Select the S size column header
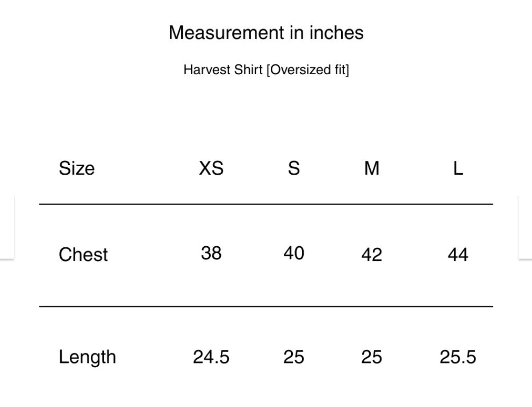This screenshot has width=532, height=407. pos(293,168)
